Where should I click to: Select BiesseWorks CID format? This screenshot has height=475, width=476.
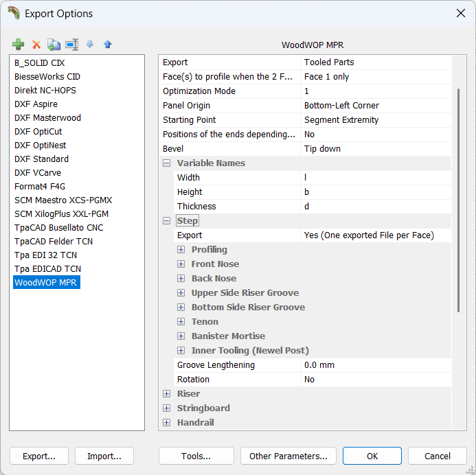coord(47,76)
